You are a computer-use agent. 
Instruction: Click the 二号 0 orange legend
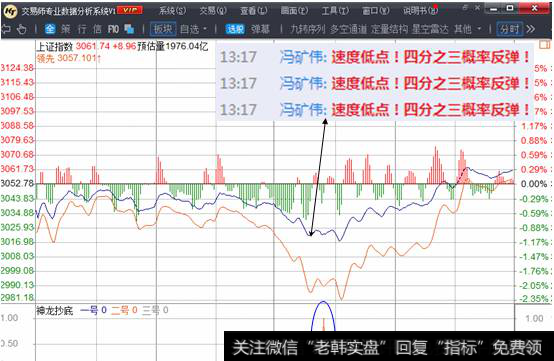[124, 310]
